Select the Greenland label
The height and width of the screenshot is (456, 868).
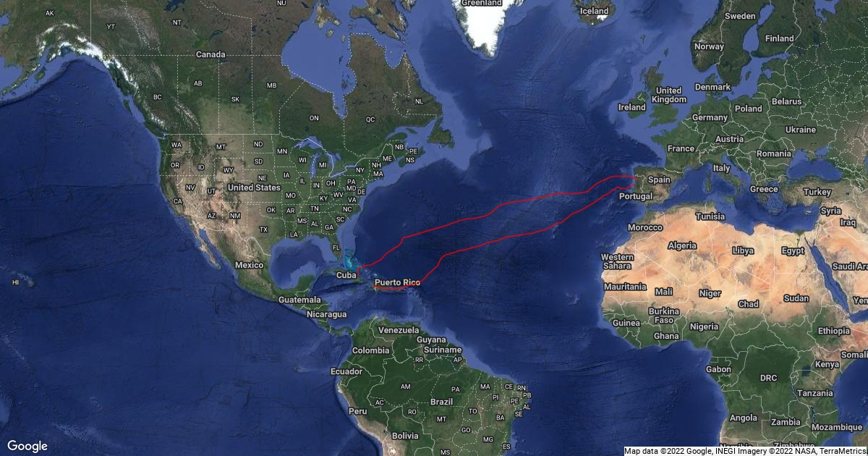click(482, 3)
